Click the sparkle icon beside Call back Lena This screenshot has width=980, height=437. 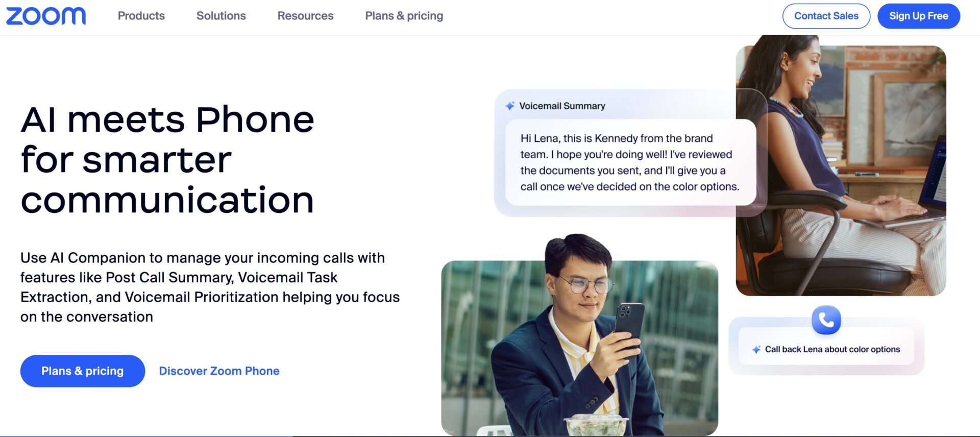[x=756, y=350]
